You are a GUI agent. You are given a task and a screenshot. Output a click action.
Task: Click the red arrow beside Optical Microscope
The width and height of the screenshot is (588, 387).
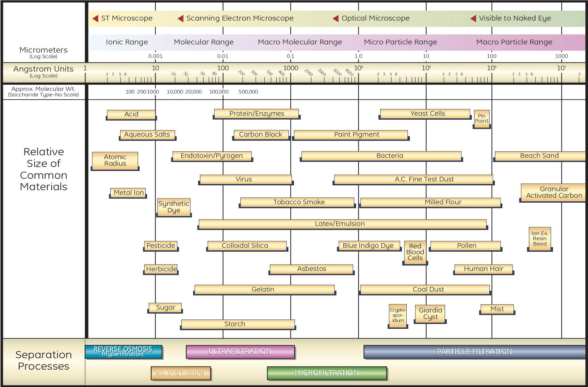(x=335, y=18)
